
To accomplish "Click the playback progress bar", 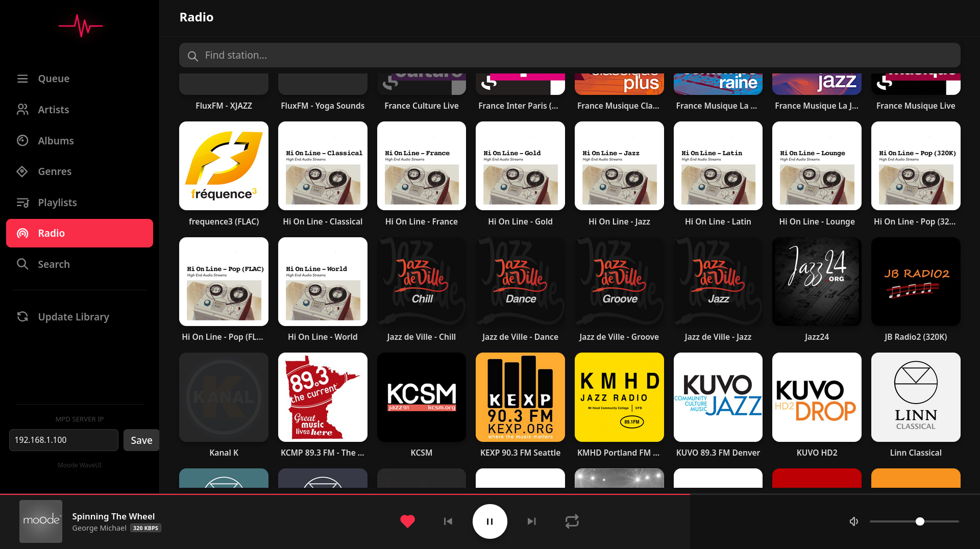I will pyautogui.click(x=490, y=494).
